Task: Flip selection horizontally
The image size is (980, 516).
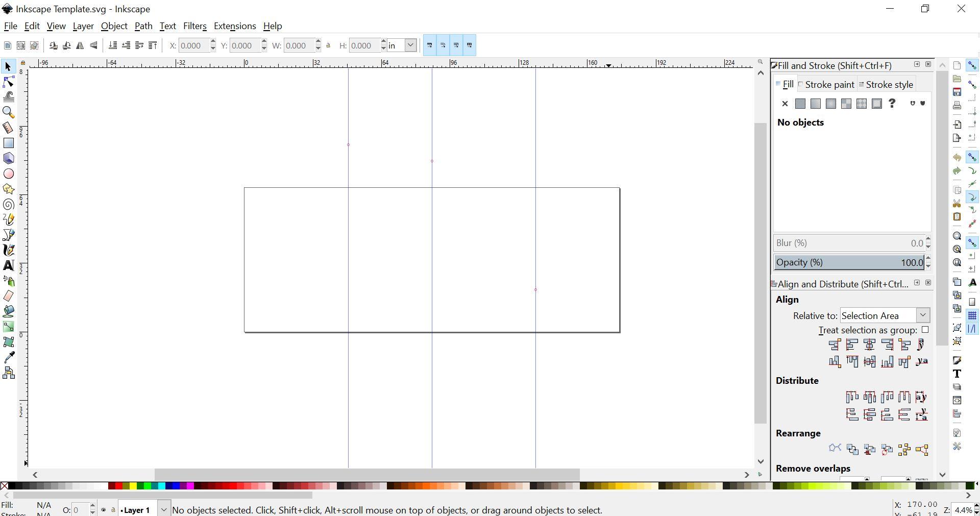Action: tap(80, 45)
